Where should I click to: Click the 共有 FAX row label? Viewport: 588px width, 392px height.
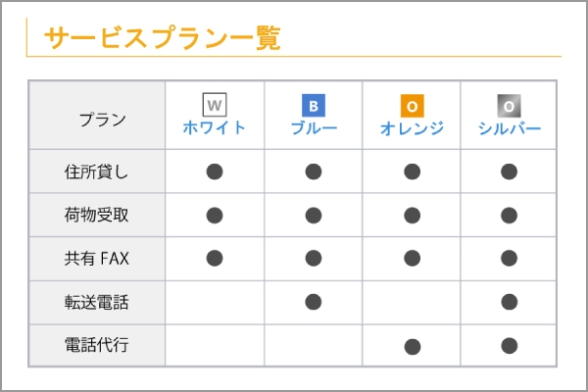[x=97, y=259]
